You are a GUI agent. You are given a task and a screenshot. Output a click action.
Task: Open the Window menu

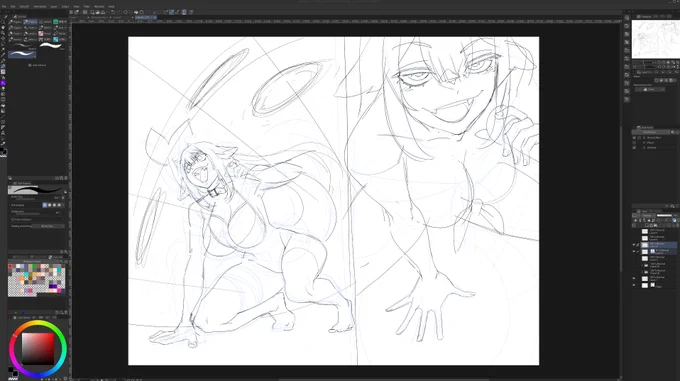[99, 7]
